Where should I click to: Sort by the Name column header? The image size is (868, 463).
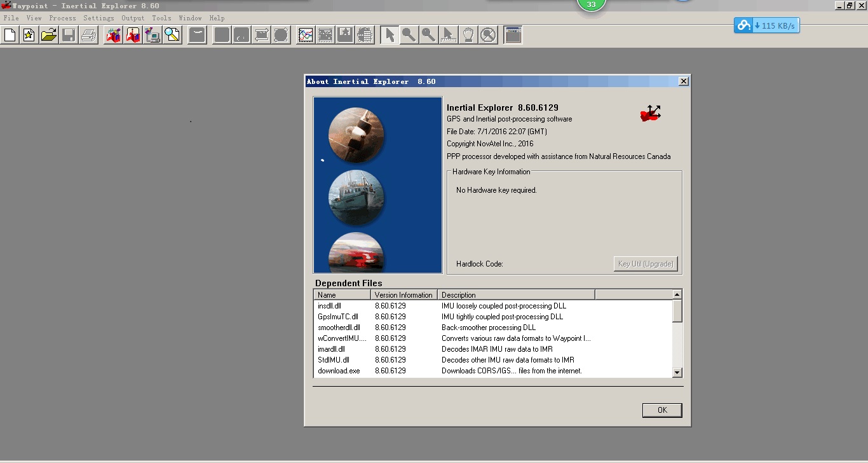pyautogui.click(x=342, y=294)
